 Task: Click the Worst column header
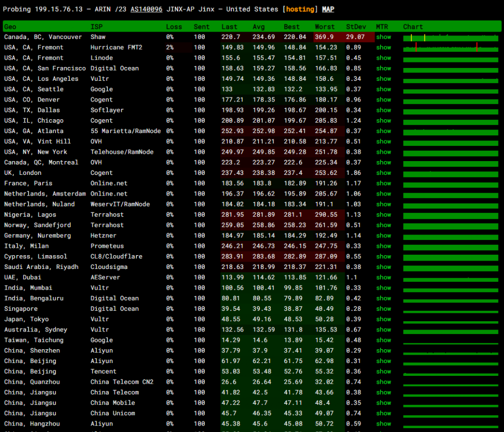coord(325,27)
